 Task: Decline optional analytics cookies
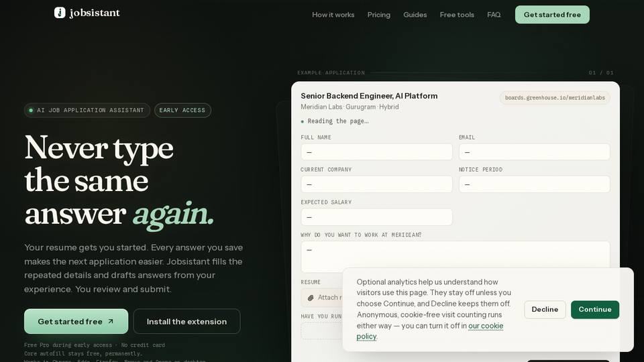[545, 310]
